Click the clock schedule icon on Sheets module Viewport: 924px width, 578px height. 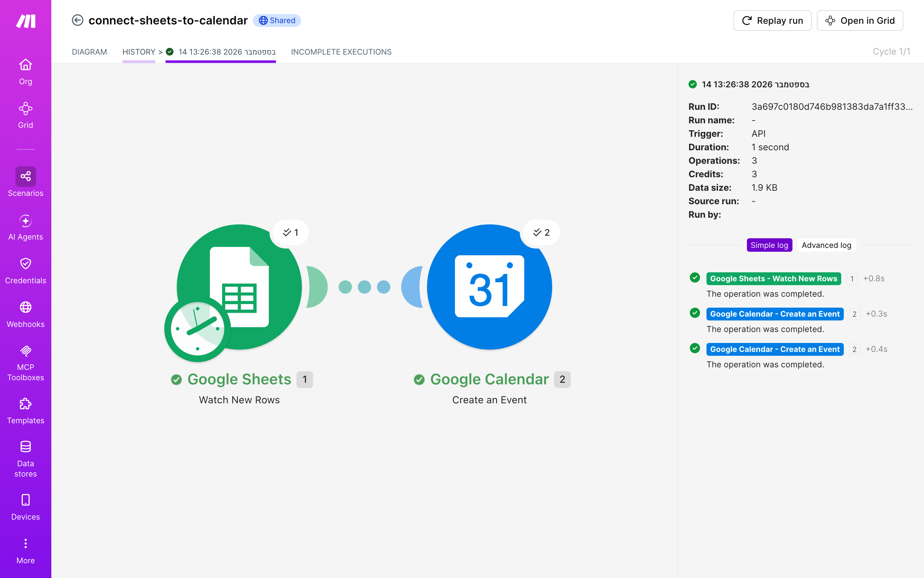pyautogui.click(x=197, y=329)
